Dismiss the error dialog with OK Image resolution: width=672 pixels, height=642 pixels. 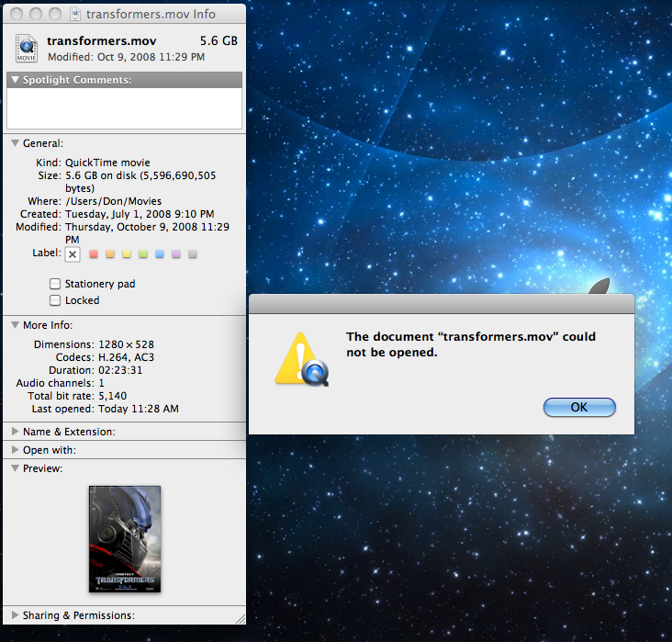point(579,407)
